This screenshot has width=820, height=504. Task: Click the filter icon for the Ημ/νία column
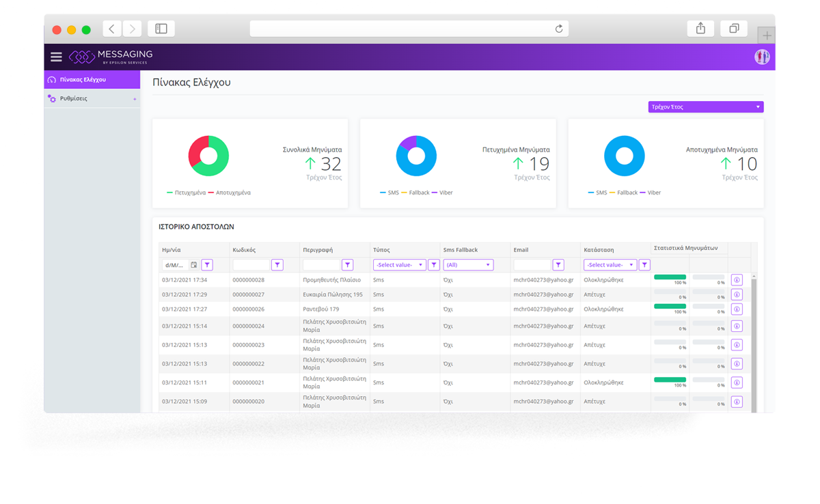207,265
